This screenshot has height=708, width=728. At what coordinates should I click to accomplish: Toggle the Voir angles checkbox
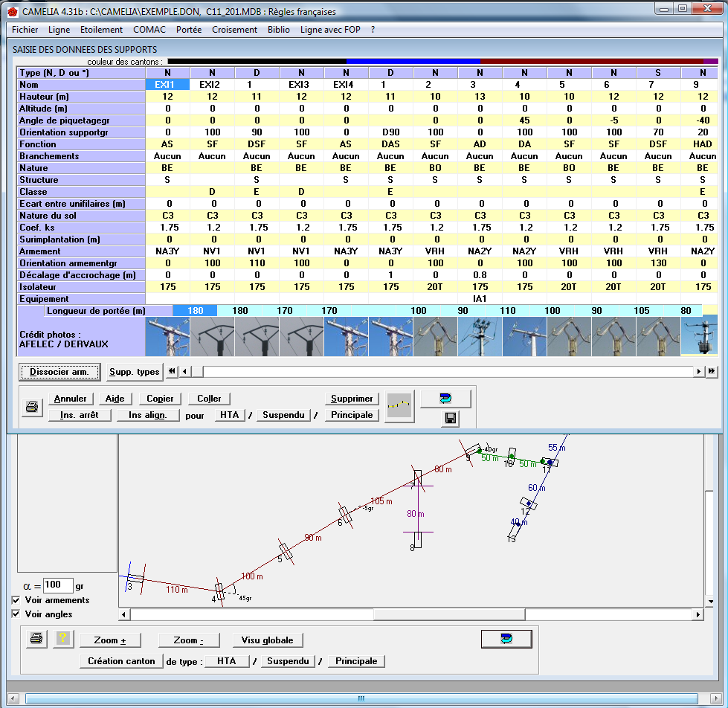tap(16, 614)
